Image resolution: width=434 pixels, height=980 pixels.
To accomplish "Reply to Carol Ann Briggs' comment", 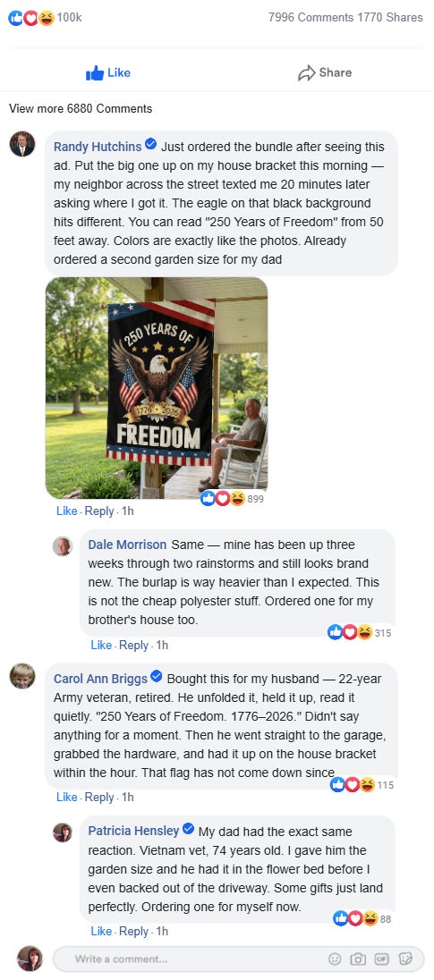I will click(98, 797).
